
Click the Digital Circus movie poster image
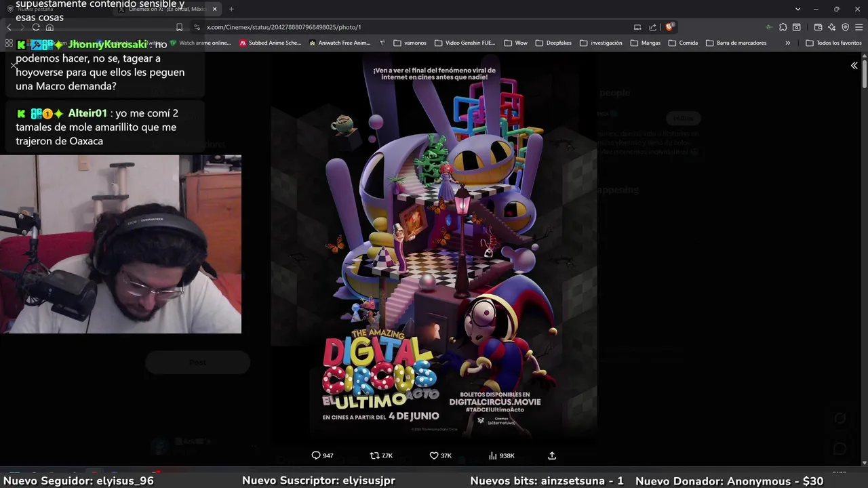click(x=434, y=247)
